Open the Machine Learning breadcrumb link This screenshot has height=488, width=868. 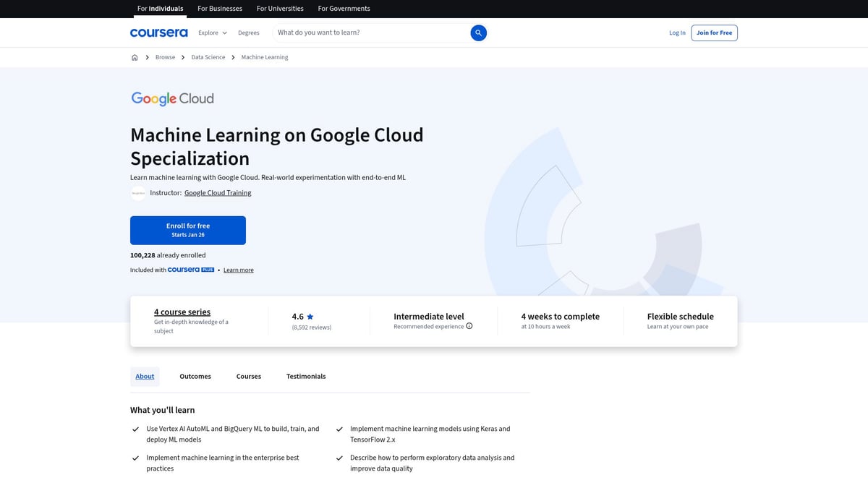point(265,57)
